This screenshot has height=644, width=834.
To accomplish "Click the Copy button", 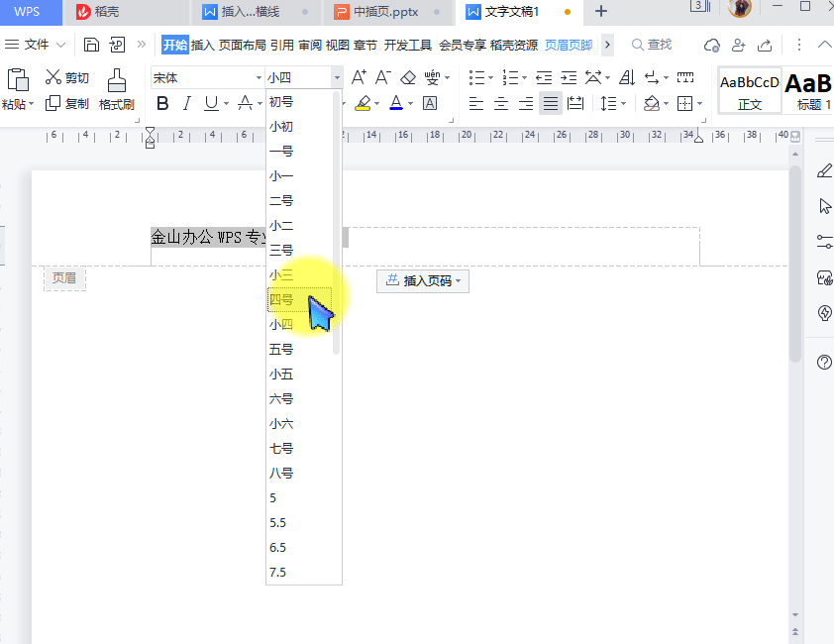I will [x=66, y=103].
